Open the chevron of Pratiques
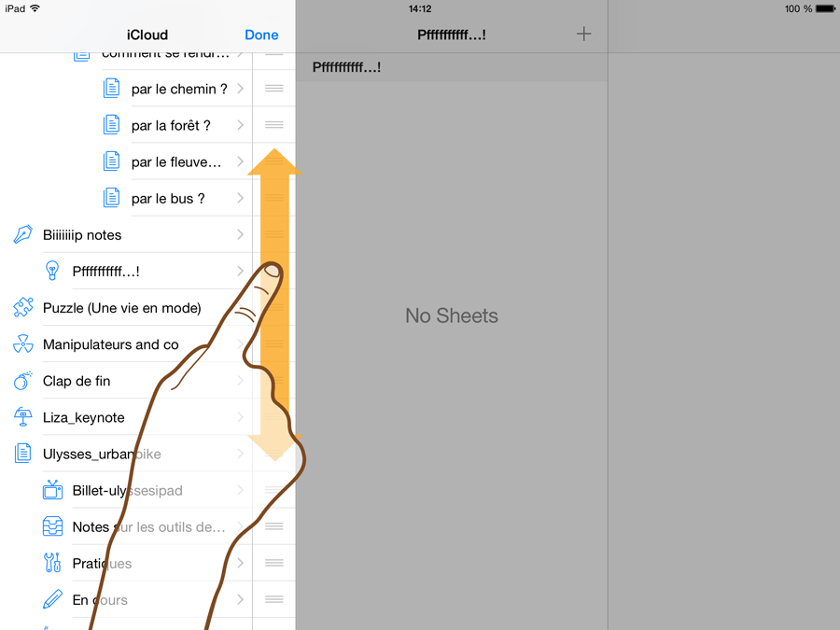840x630 pixels. 241,563
